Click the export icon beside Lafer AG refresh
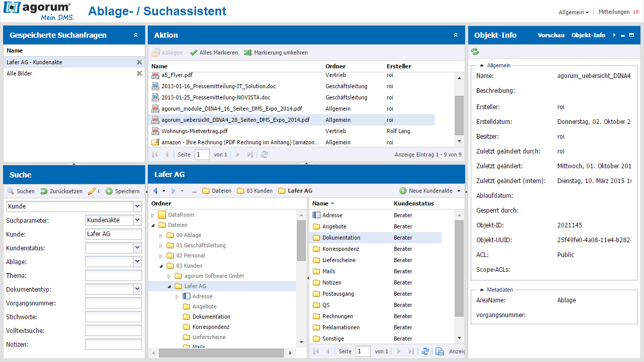This screenshot has height=362, width=644. 440,351
